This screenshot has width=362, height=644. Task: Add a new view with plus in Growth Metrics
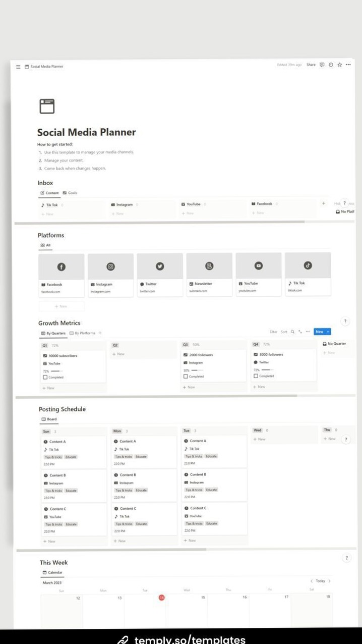pos(100,333)
